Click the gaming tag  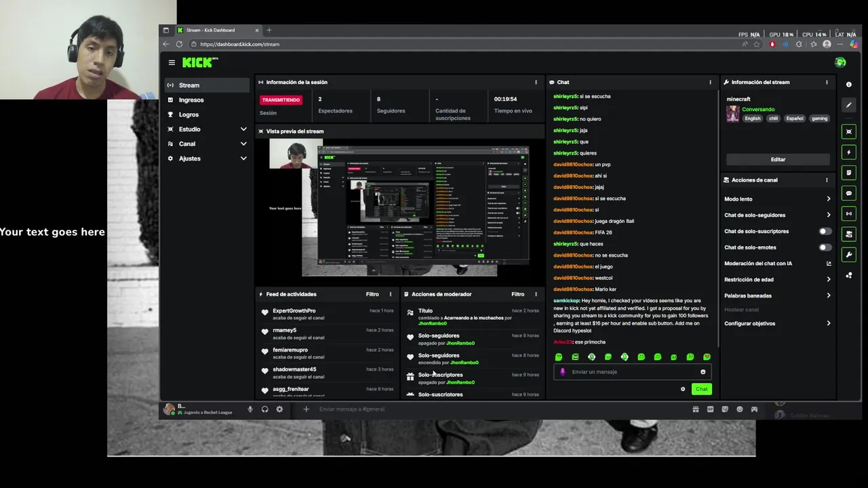(x=820, y=119)
